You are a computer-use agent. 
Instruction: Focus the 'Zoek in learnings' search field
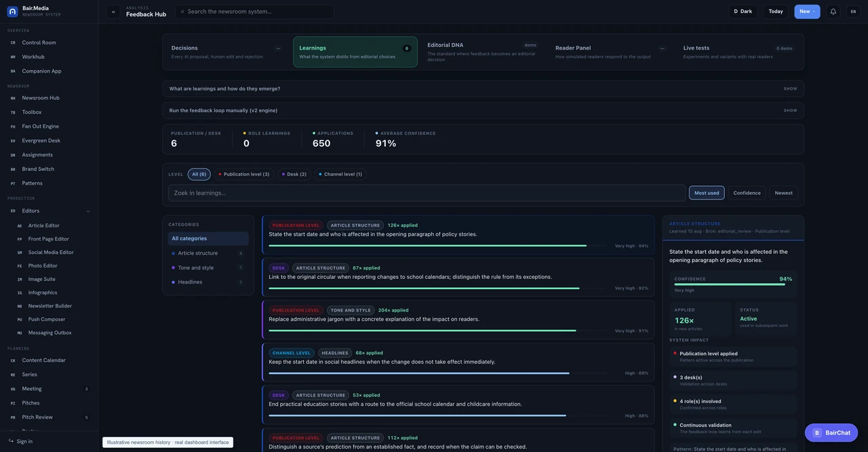click(427, 193)
